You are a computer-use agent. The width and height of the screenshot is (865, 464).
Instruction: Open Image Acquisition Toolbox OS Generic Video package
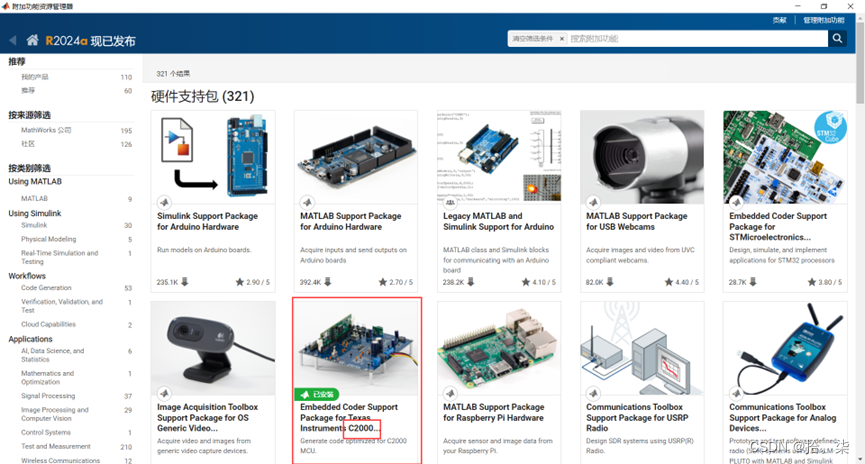point(207,417)
